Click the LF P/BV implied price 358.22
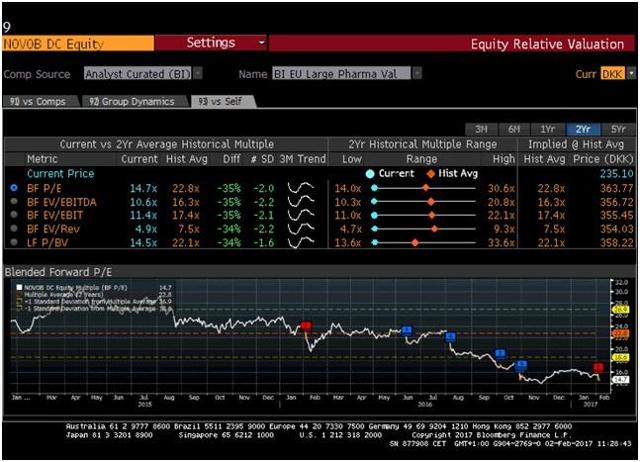Image resolution: width=640 pixels, height=462 pixels. click(616, 242)
